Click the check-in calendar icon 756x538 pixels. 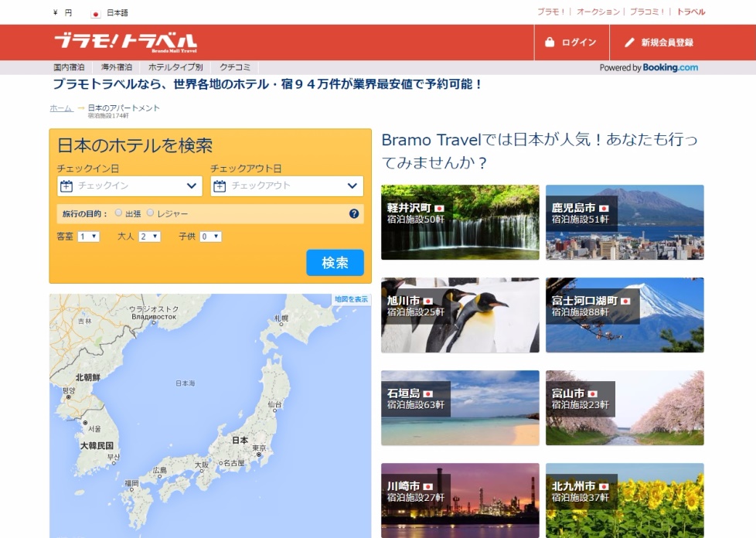point(66,186)
